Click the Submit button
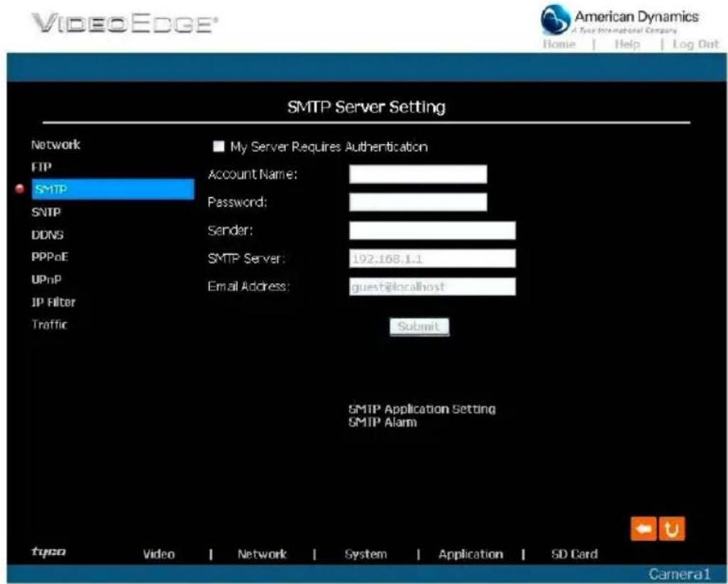This screenshot has height=584, width=728. [419, 326]
